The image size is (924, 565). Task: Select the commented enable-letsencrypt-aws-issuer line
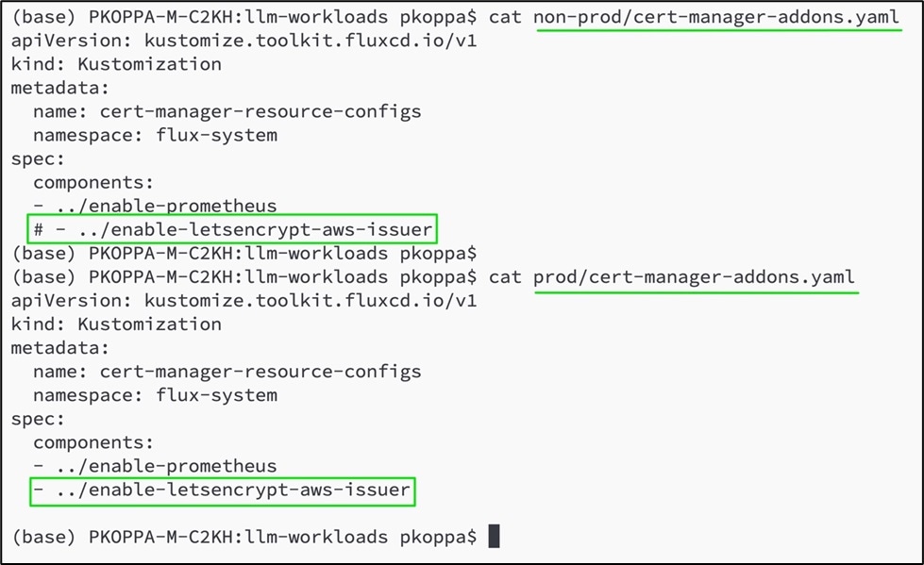point(232,228)
